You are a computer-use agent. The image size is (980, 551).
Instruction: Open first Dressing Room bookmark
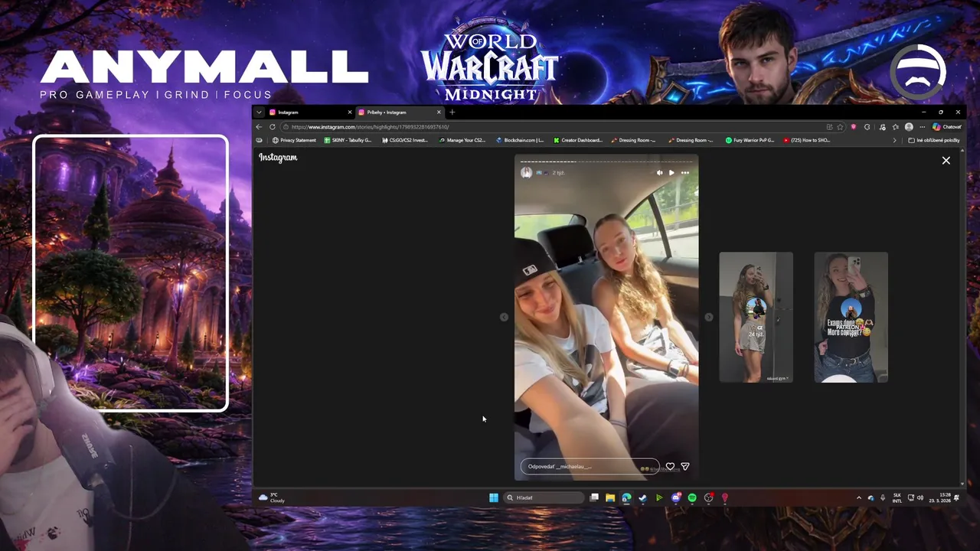click(633, 140)
